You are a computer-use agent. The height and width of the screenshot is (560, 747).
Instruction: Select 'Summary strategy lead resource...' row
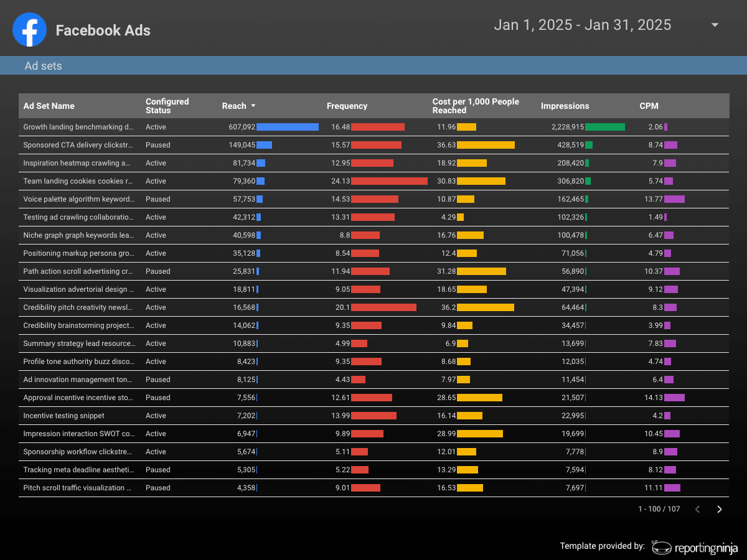pyautogui.click(x=374, y=343)
